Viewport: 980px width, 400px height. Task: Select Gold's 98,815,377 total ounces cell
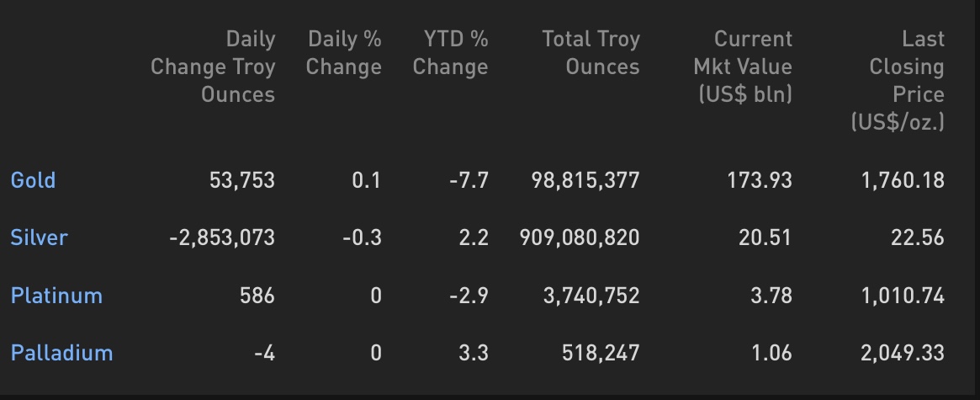[x=585, y=180]
